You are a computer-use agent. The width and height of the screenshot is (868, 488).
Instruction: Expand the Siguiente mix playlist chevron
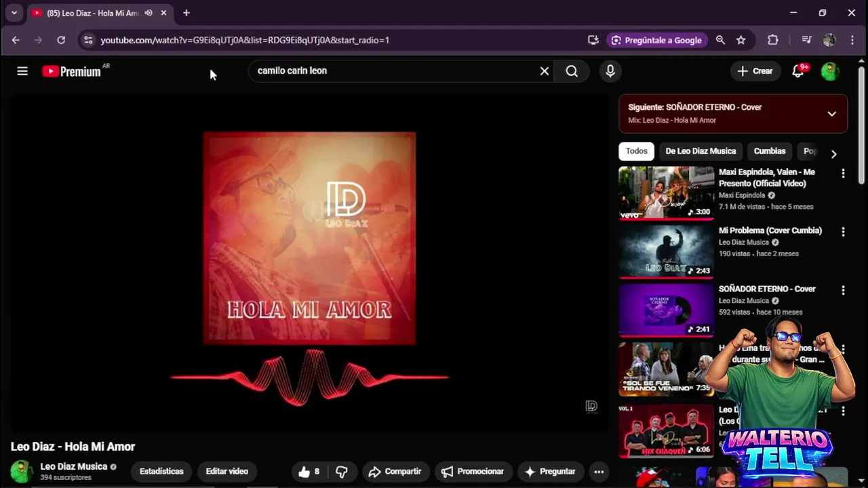[x=832, y=114]
